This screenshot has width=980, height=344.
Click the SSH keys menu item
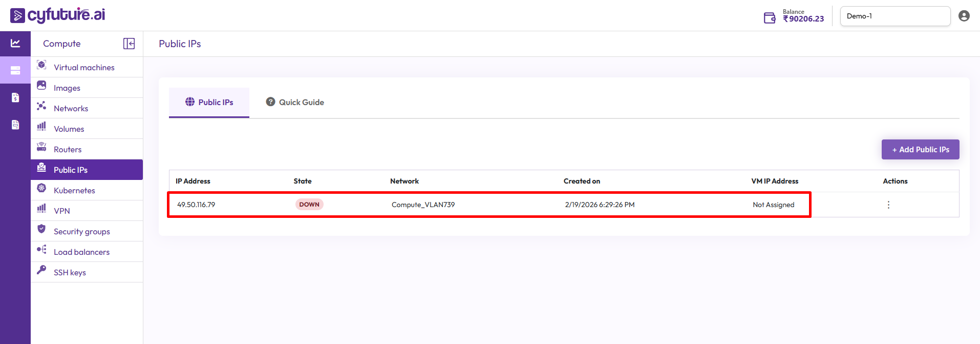point(70,272)
